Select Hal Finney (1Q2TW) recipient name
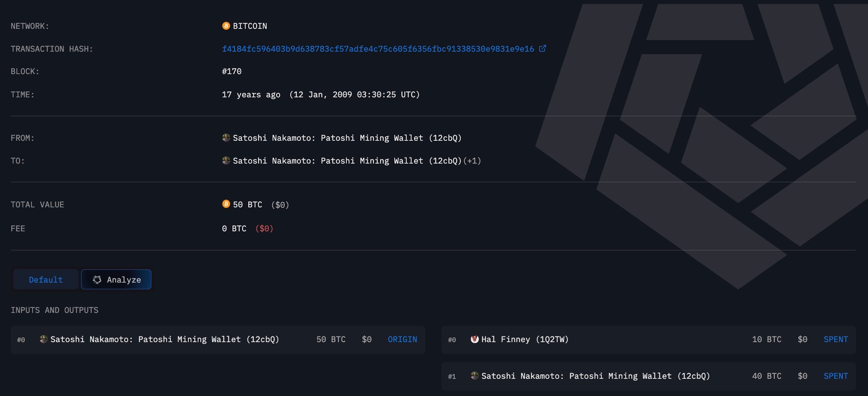868x396 pixels. (524, 339)
